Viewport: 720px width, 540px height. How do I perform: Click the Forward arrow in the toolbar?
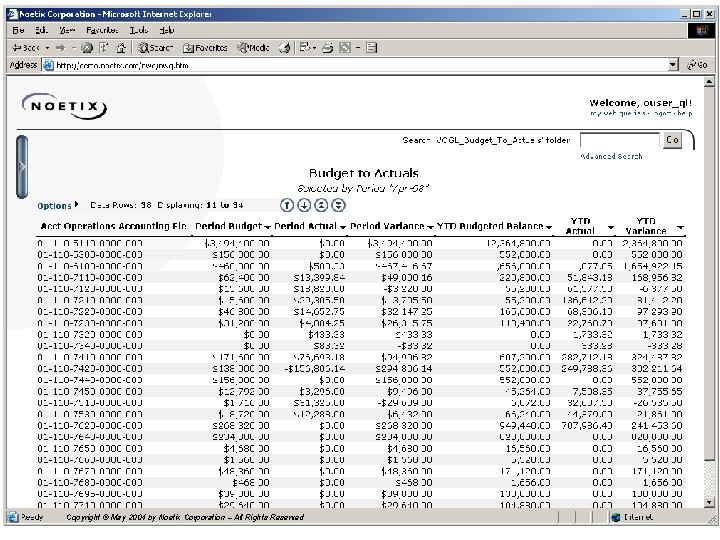point(61,48)
